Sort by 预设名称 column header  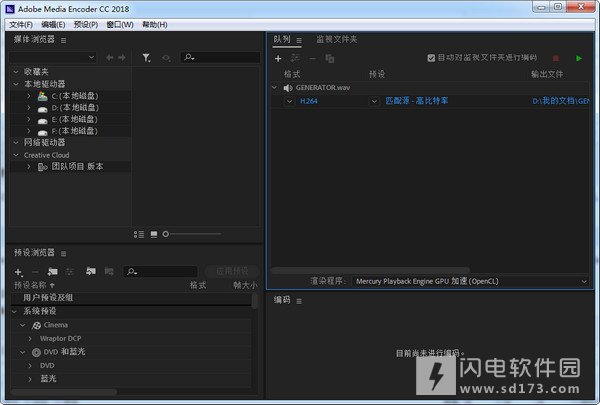(x=31, y=286)
